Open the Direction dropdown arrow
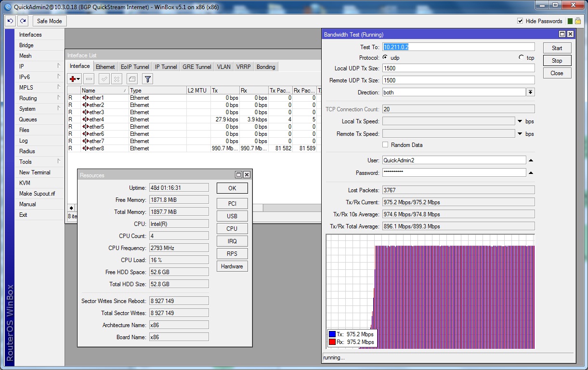Screen dimensions: 588x370 coord(530,92)
